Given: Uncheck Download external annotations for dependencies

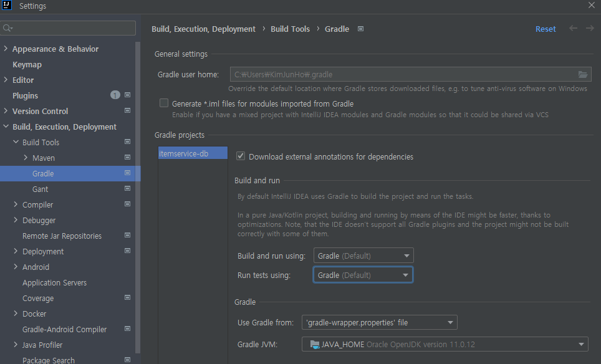Looking at the screenshot, I should [x=240, y=156].
